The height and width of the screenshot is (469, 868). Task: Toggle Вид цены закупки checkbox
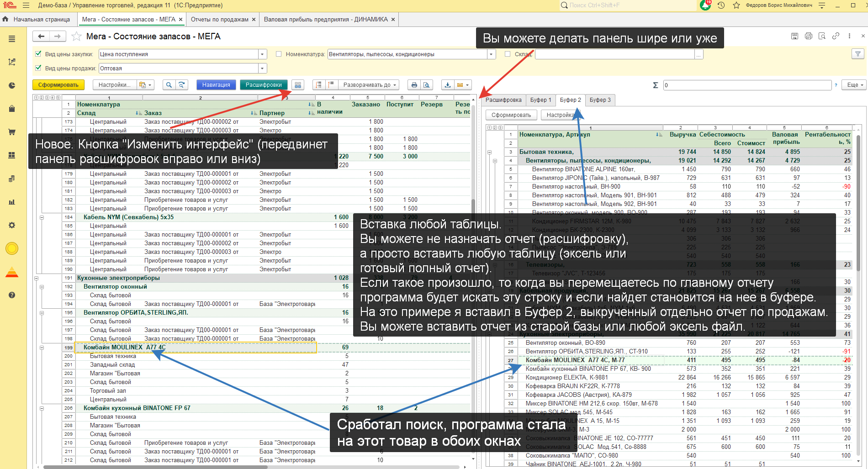pyautogui.click(x=38, y=54)
